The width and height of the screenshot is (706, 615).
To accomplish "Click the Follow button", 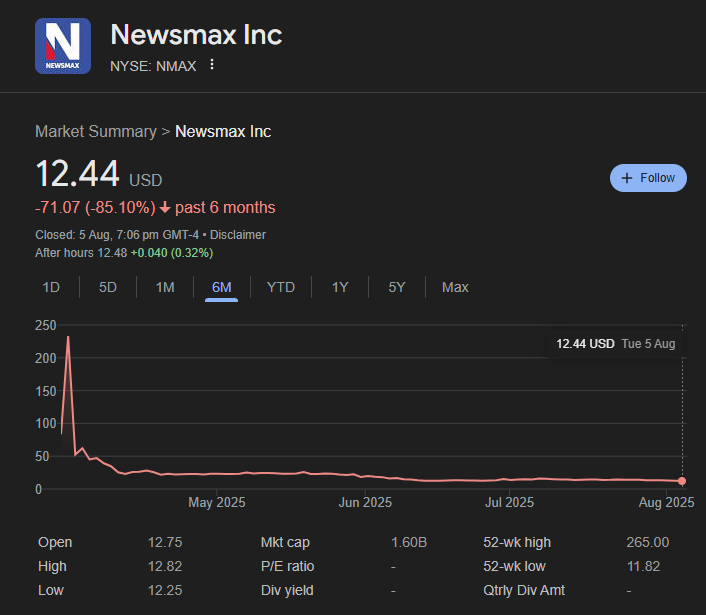I will point(648,178).
